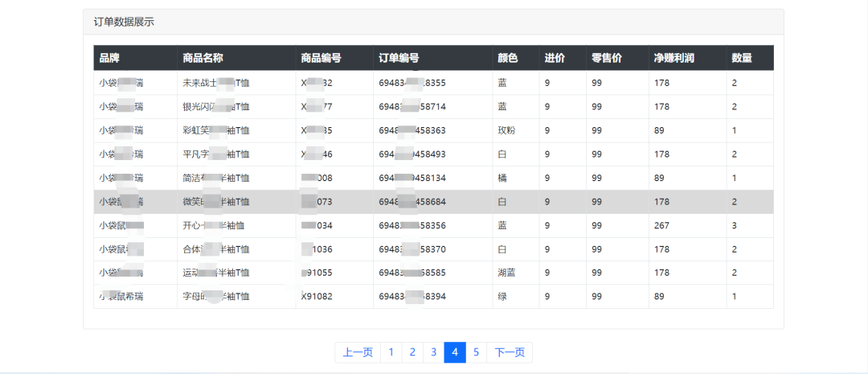Click the product code ending in 91055
The width and height of the screenshot is (868, 374).
click(x=317, y=273)
